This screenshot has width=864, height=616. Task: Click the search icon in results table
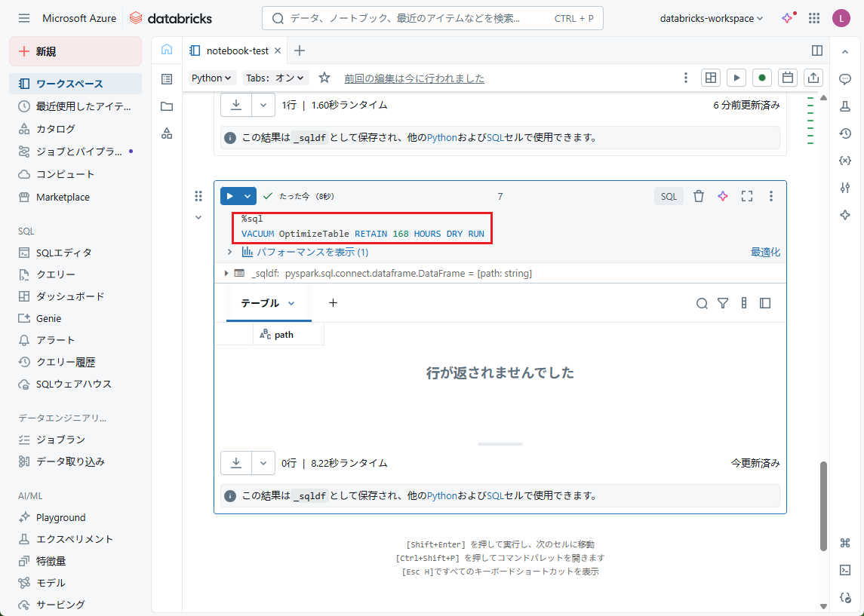pyautogui.click(x=702, y=303)
